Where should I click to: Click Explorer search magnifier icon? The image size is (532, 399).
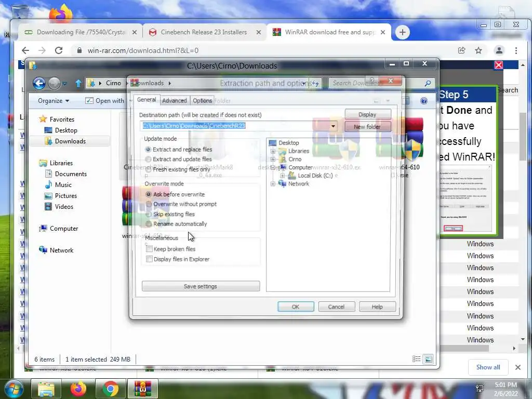pyautogui.click(x=428, y=83)
